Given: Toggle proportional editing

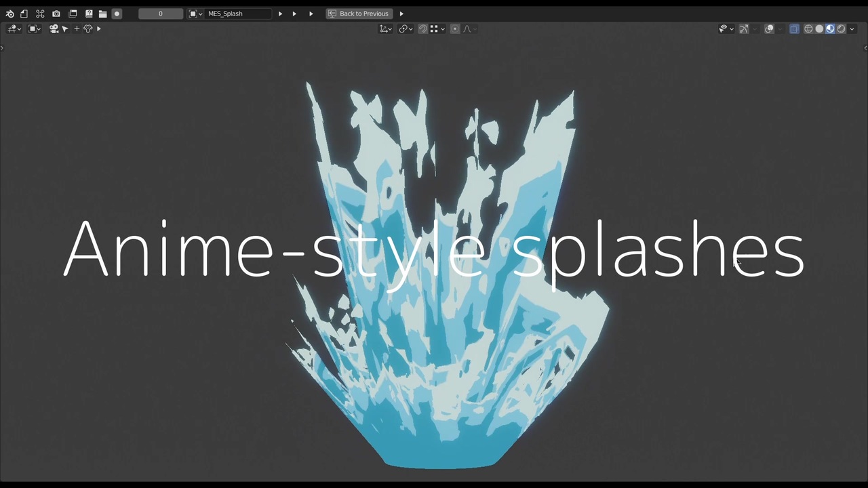Looking at the screenshot, I should click(x=455, y=28).
